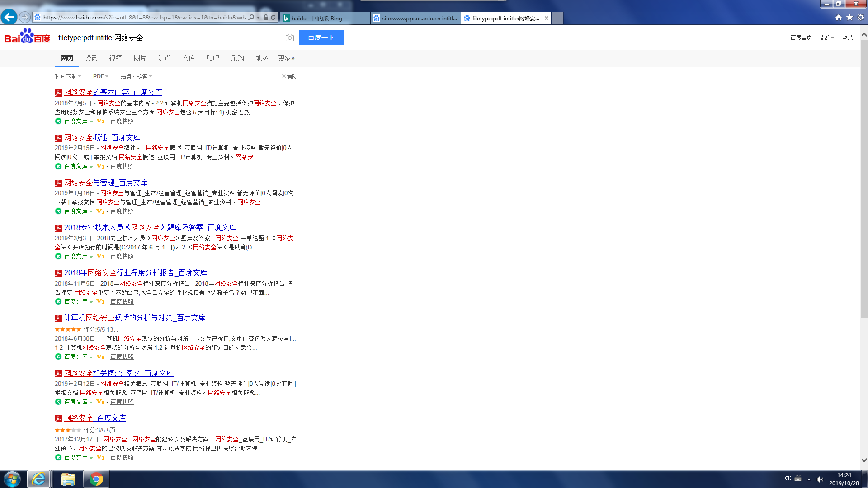Image resolution: width=868 pixels, height=488 pixels.
Task: Click the Baidu logo
Action: point(27,37)
